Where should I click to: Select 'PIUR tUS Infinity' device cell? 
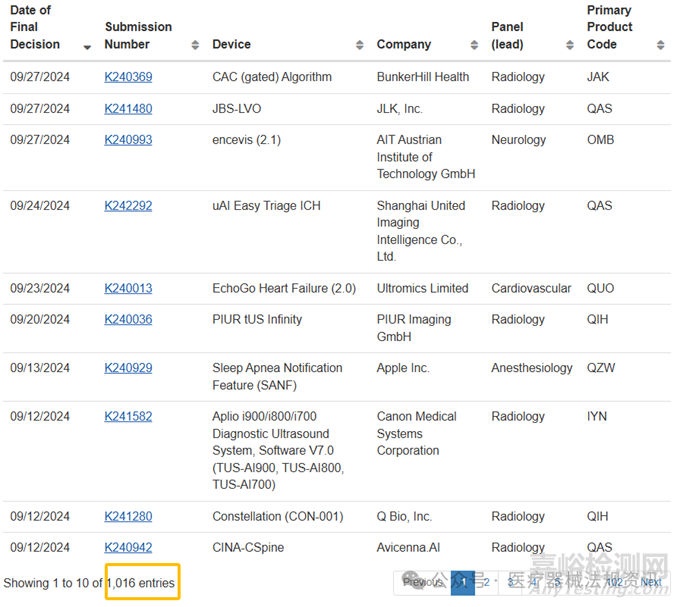tap(257, 320)
